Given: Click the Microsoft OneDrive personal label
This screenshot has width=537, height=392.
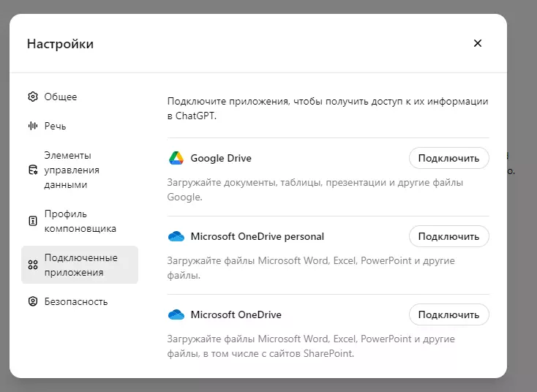Looking at the screenshot, I should click(x=258, y=236).
